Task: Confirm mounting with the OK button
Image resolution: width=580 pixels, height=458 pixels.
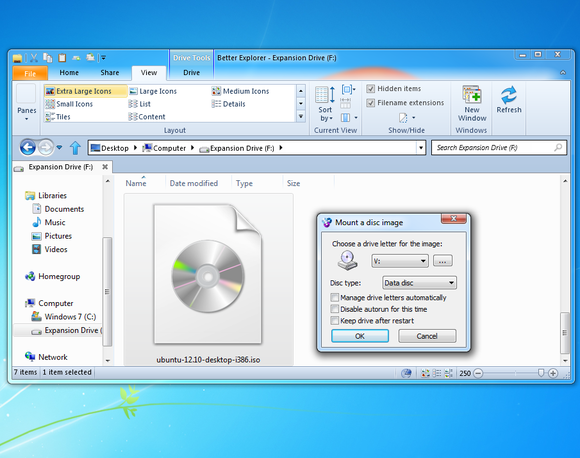Action: (360, 336)
